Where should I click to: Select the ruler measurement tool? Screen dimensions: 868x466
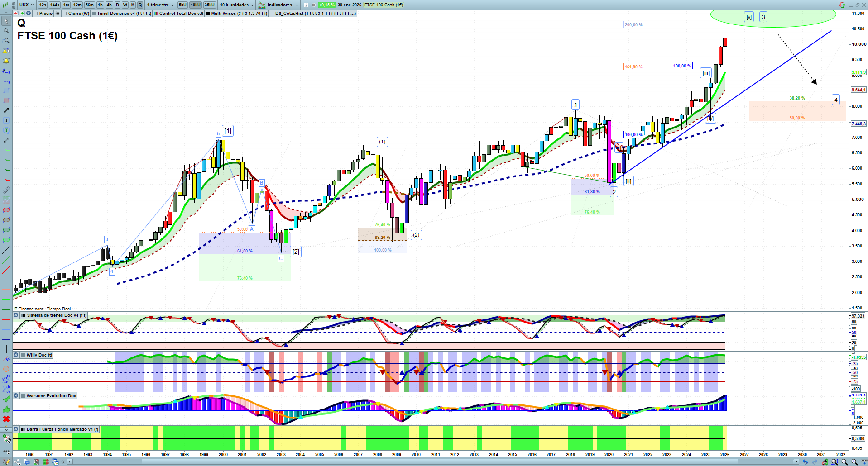pos(6,190)
